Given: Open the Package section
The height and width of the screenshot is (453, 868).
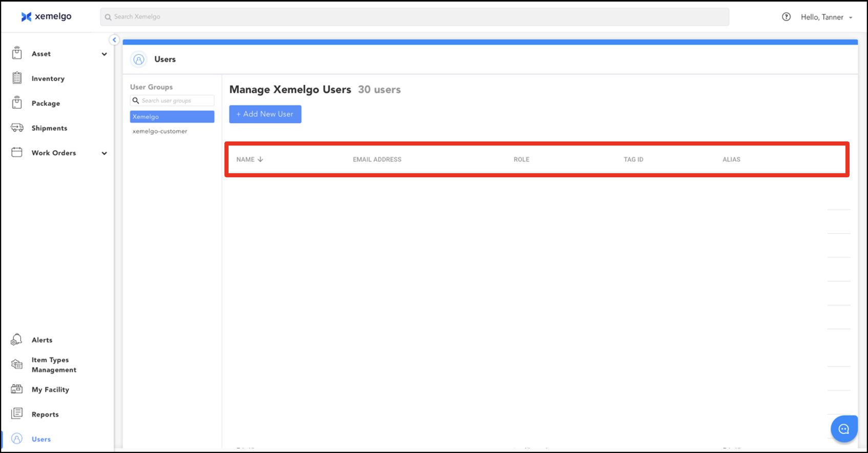Looking at the screenshot, I should pos(46,103).
